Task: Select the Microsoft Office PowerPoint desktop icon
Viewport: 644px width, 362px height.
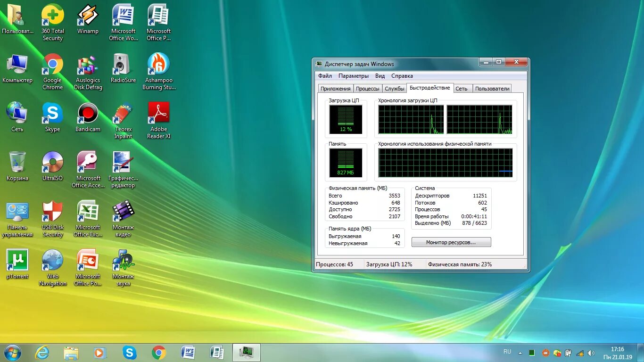Action: coord(88,268)
